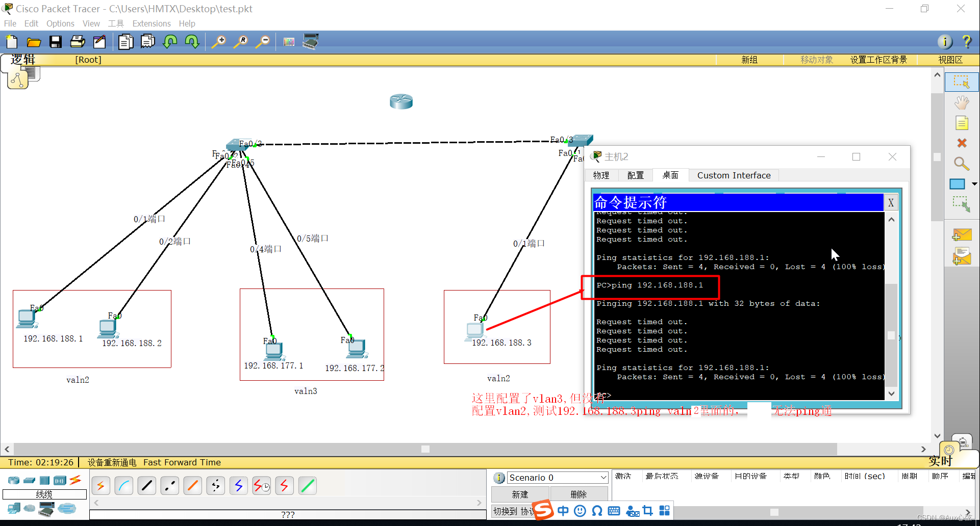This screenshot has width=980, height=526.
Task: Pick the automatic connection type cable
Action: [x=101, y=486]
